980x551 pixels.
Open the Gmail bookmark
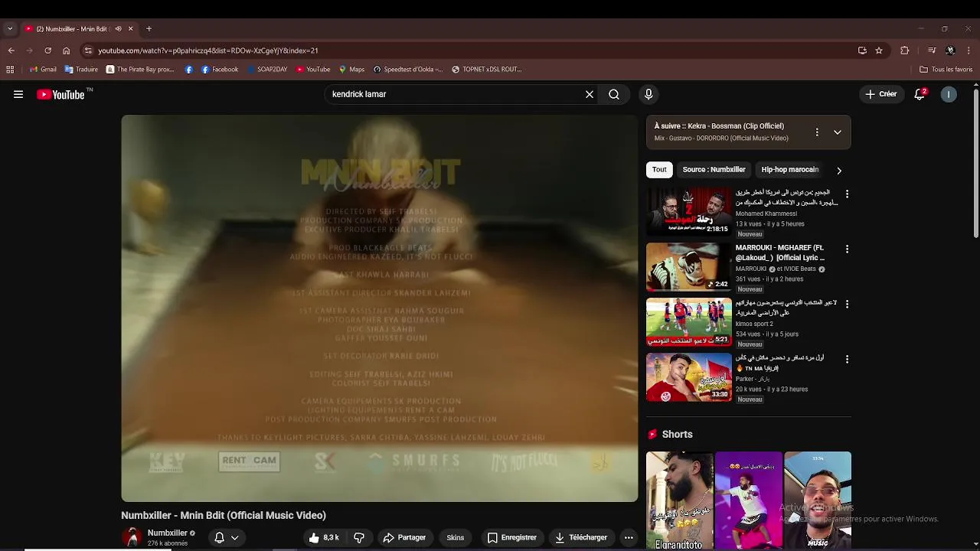click(x=43, y=69)
